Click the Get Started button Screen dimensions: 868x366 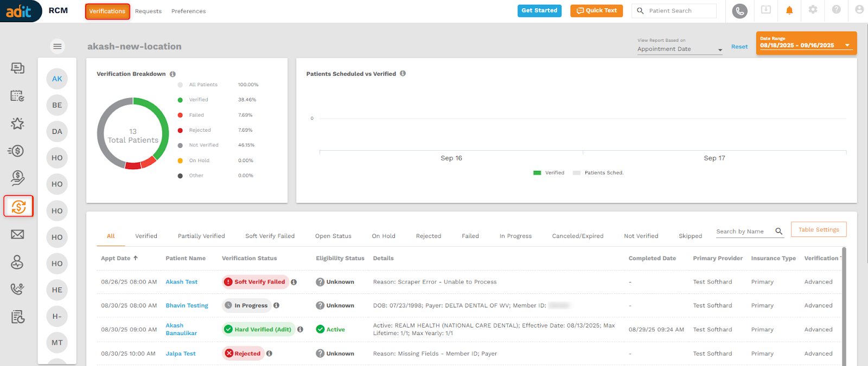(539, 11)
